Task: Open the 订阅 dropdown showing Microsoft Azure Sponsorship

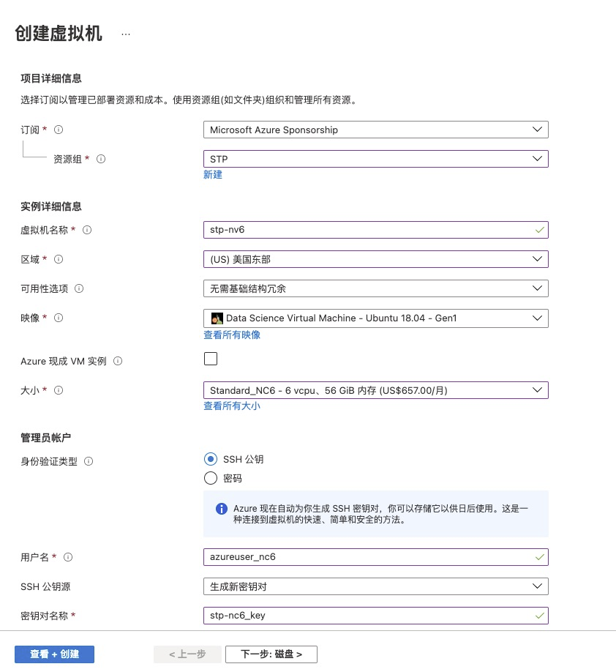Action: pyautogui.click(x=376, y=130)
